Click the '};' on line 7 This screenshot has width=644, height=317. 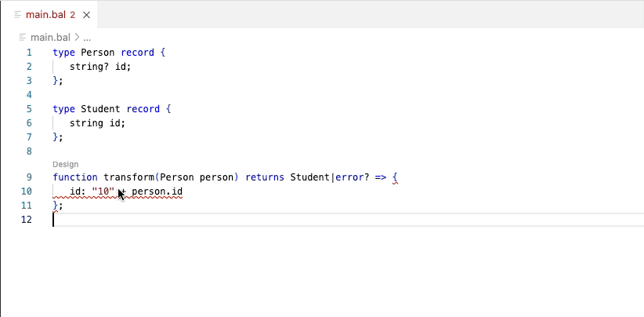[x=58, y=137]
